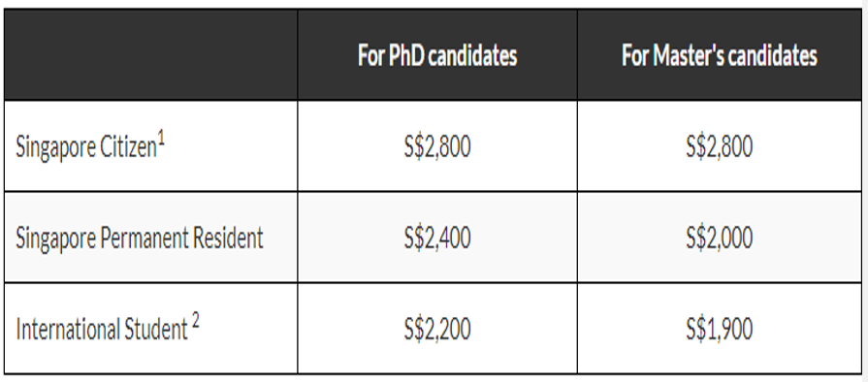Click the For PhD candidates column header
Screen dimensions: 868x382
pyautogui.click(x=437, y=56)
